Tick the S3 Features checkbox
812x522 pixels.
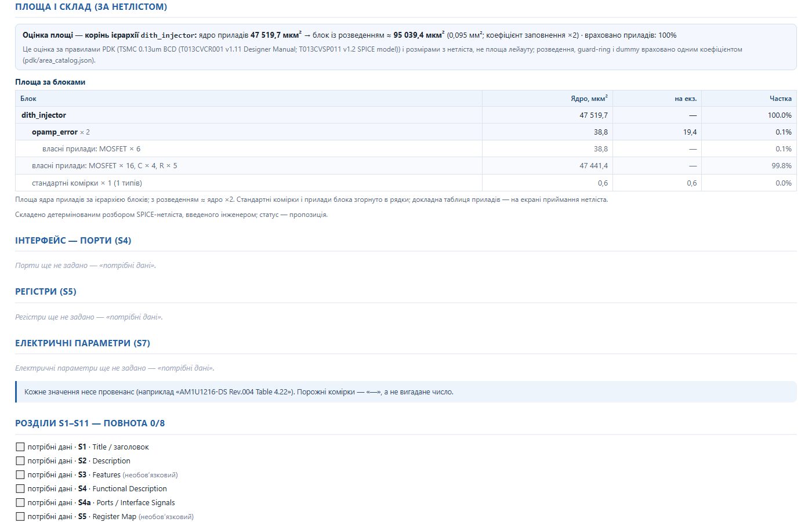point(20,474)
